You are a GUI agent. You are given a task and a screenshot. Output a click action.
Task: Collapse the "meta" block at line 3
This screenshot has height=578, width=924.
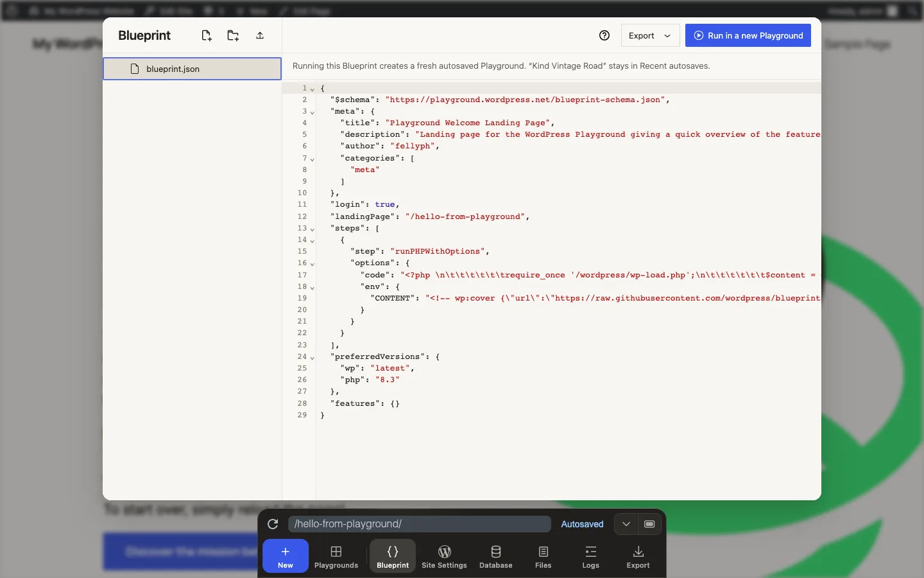tap(312, 112)
